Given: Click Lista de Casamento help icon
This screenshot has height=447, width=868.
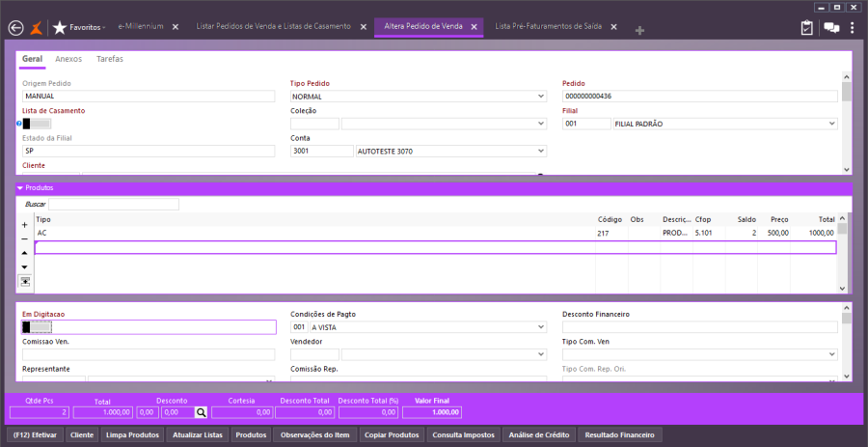Looking at the screenshot, I should click(19, 124).
